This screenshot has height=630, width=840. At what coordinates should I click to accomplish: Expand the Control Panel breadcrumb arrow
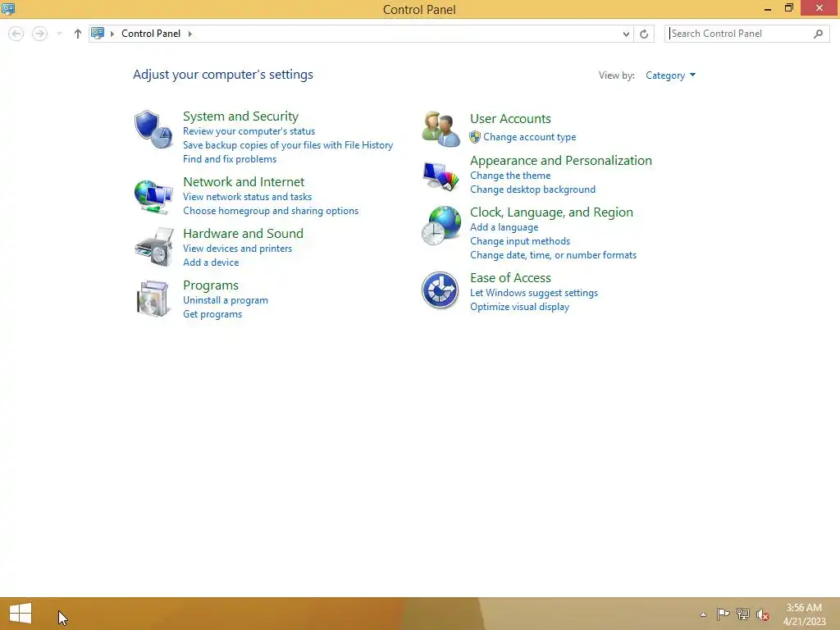click(190, 34)
